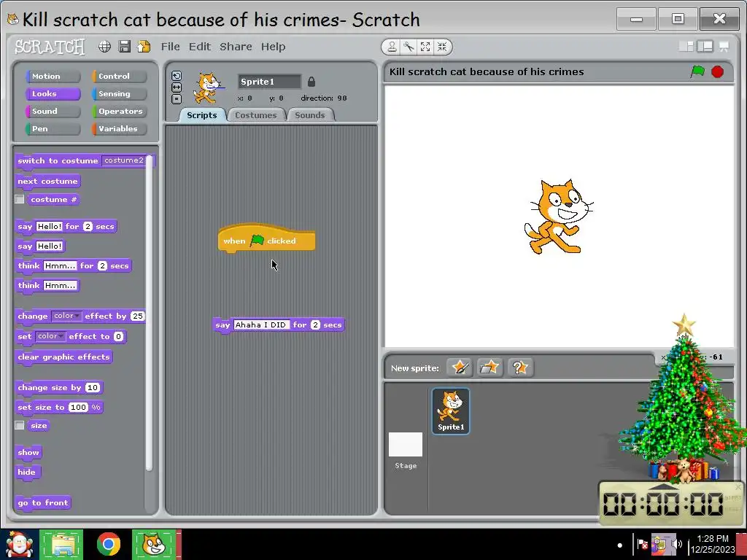Viewport: 747px width, 560px height.
Task: Click the volume speaker tray icon
Action: 676,544
